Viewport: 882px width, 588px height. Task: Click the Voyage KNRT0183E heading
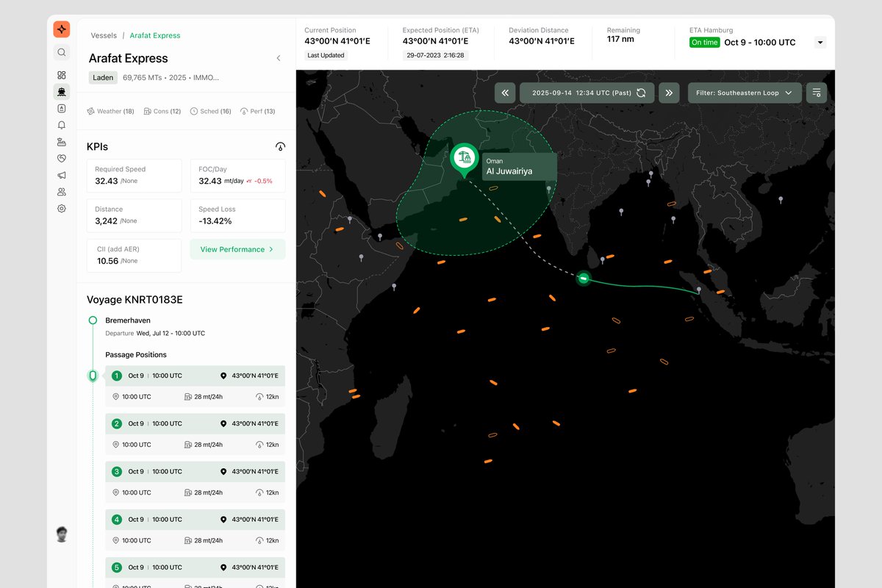point(135,300)
